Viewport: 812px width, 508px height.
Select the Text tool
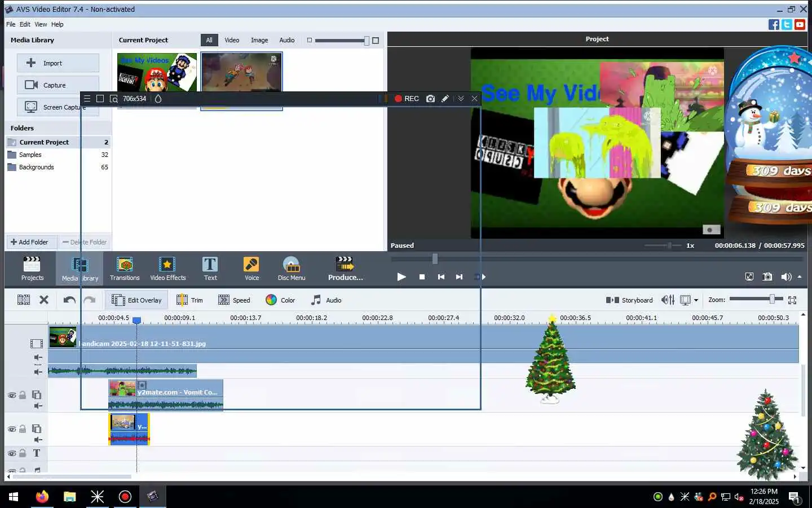click(x=210, y=269)
